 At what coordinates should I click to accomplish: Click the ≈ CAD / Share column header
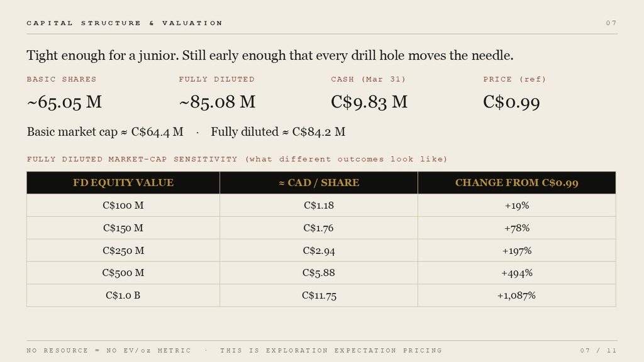319,183
